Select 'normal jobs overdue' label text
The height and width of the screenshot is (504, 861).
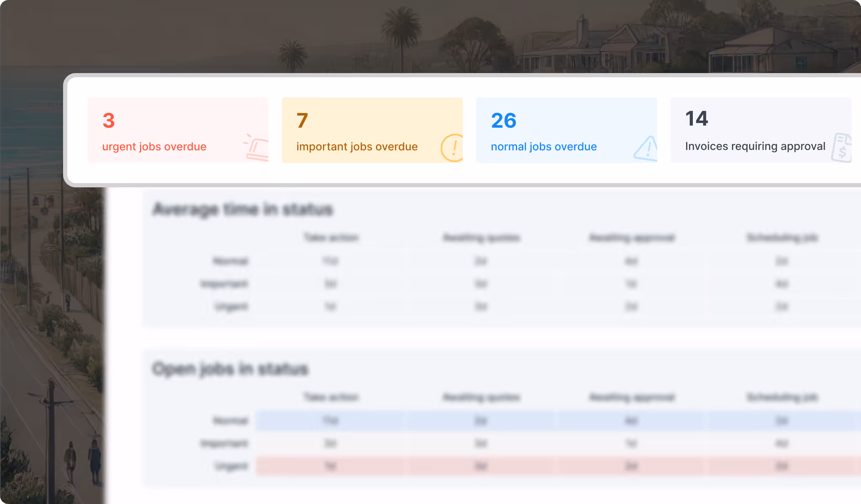(544, 147)
